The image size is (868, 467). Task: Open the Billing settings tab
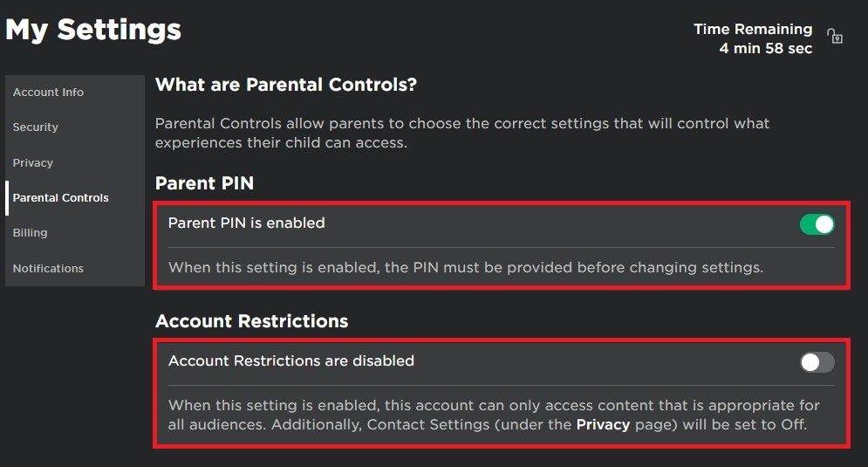[31, 233]
